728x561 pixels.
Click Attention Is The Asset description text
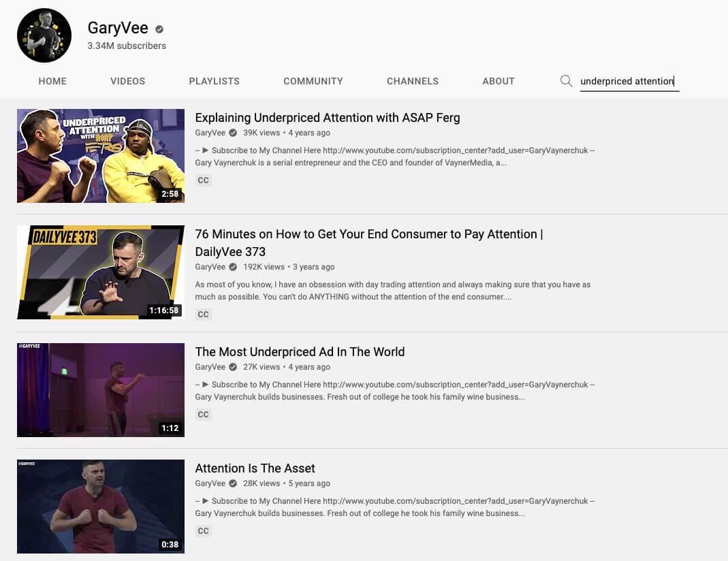click(394, 507)
